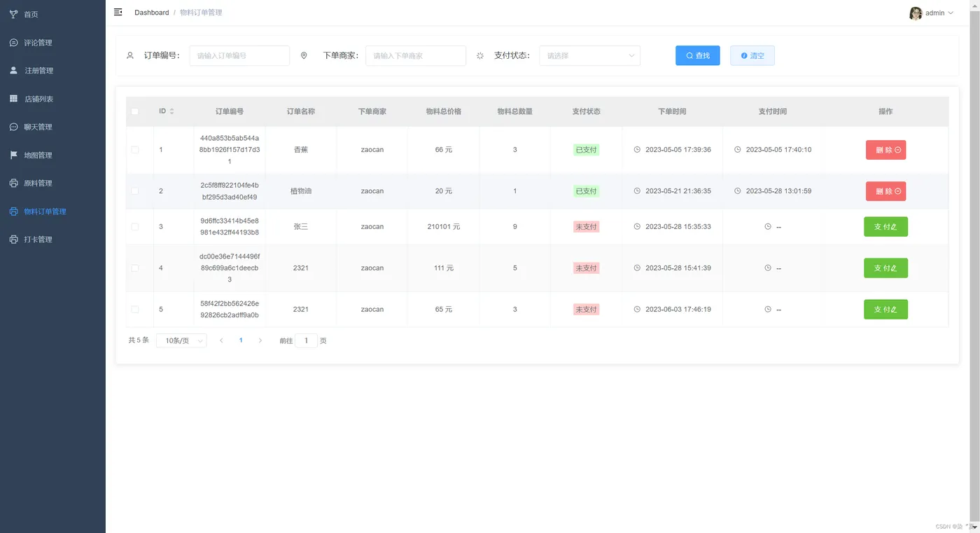Click the 首页 sidebar icon

[13, 14]
